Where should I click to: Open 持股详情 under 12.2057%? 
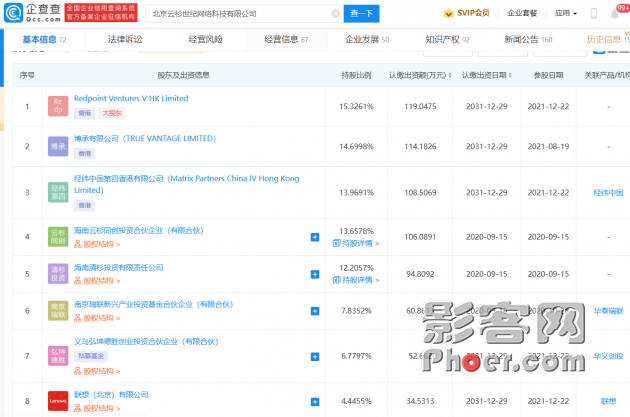coord(356,280)
